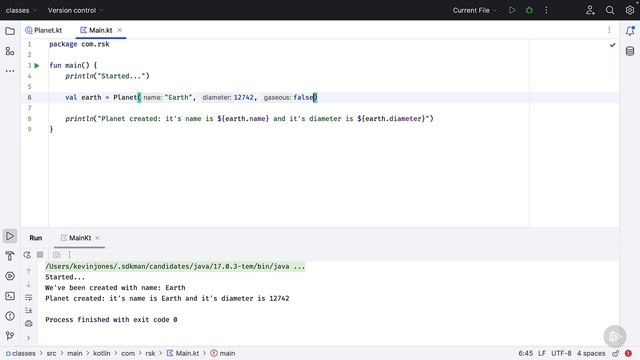Open more options in the Run toolbar
640x360 pixels.
point(70,255)
